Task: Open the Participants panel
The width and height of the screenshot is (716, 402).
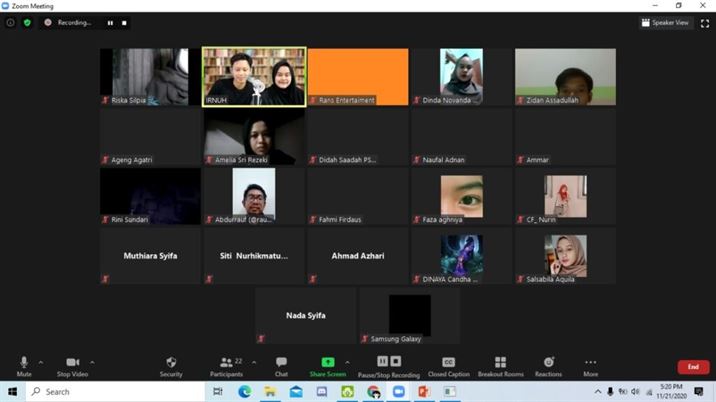Action: click(x=227, y=365)
